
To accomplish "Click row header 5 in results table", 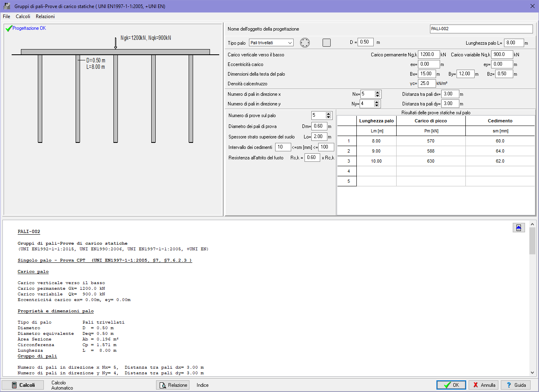I will pyautogui.click(x=347, y=181).
